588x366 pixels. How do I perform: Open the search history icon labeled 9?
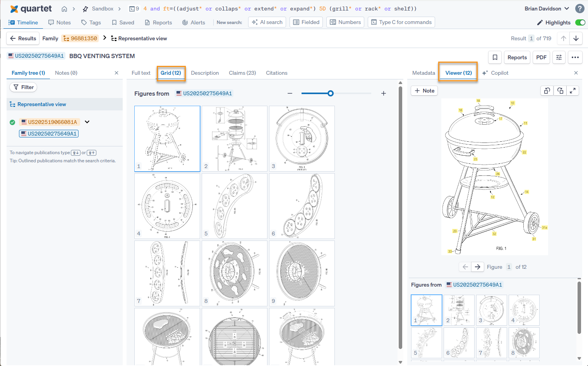point(134,9)
